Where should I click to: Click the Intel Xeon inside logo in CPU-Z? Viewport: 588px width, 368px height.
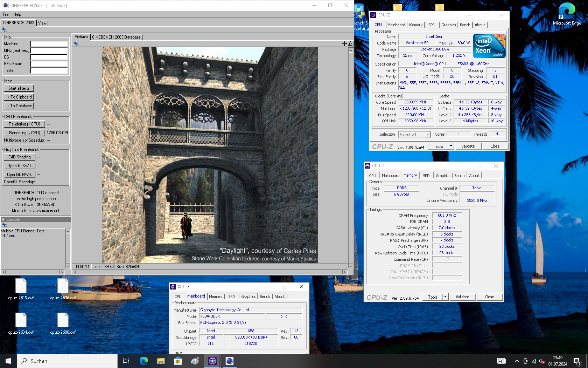(489, 46)
